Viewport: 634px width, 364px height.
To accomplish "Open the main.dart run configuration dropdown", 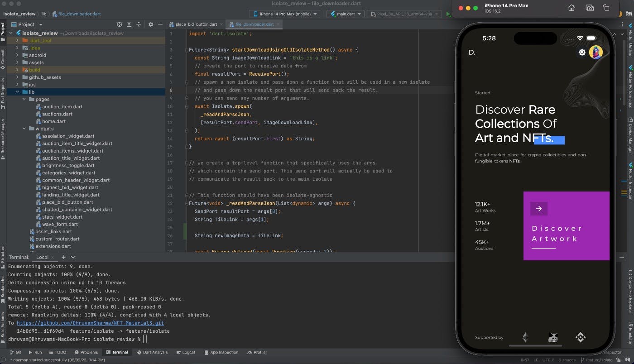I will click(345, 14).
